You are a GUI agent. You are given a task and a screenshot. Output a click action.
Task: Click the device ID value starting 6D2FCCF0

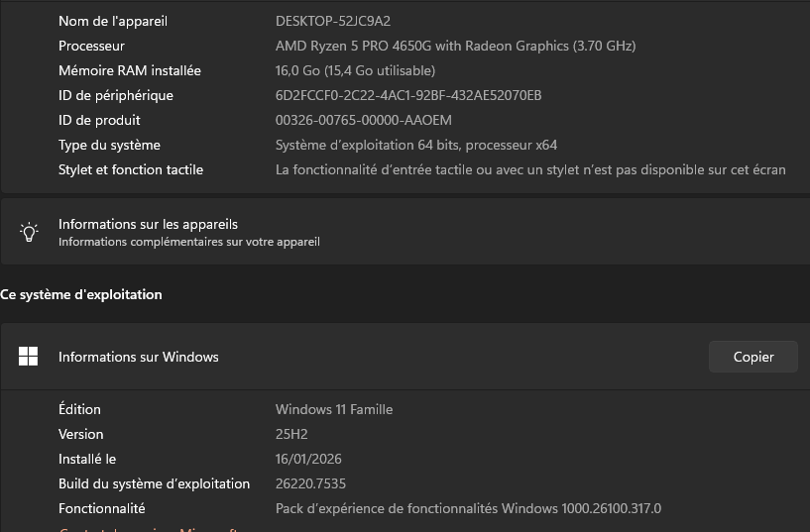tap(408, 95)
